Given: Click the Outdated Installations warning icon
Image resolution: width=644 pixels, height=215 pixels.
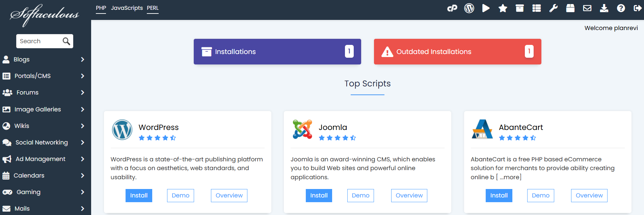Looking at the screenshot, I should 387,52.
